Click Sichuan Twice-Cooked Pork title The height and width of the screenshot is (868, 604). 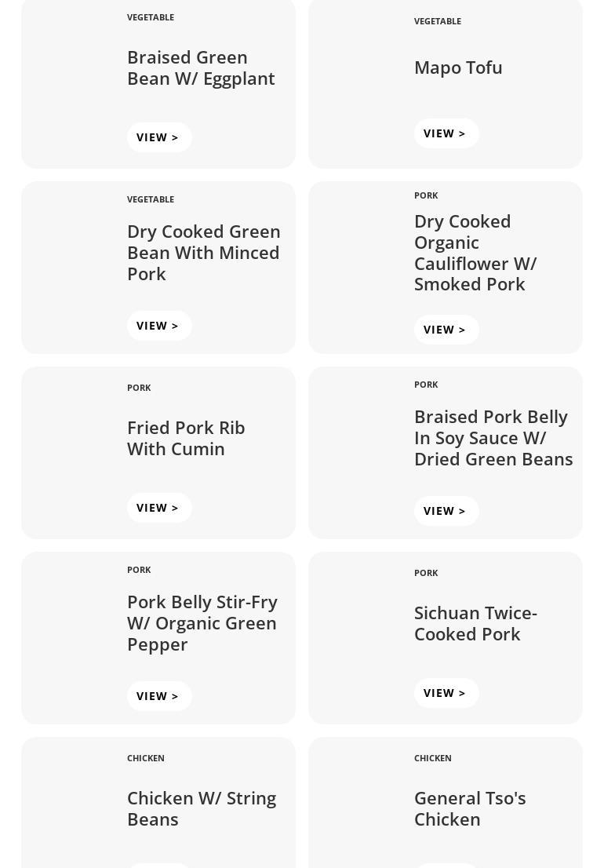pos(475,623)
